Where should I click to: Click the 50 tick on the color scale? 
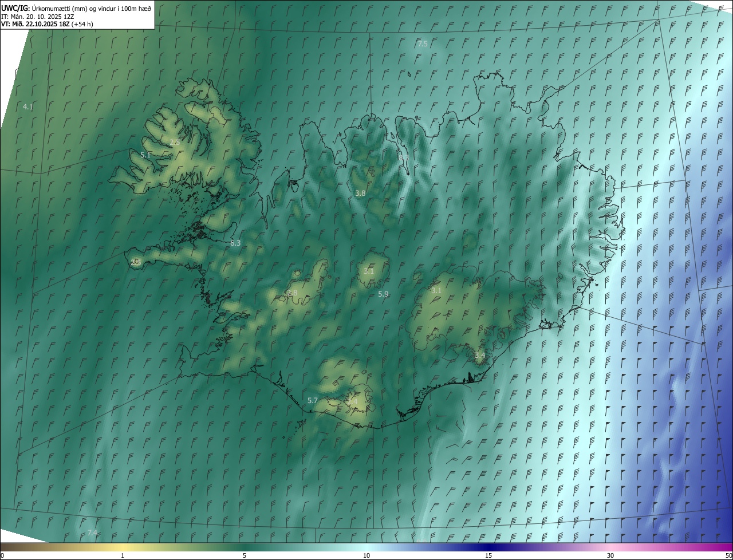[x=728, y=556]
